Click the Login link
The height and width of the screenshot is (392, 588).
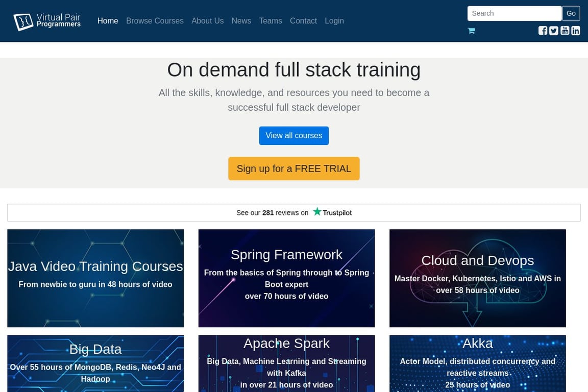334,21
